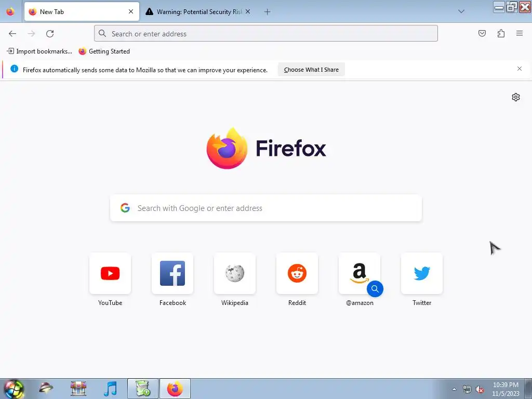This screenshot has height=399, width=532.
Task: Show hidden system tray icons
Action: tap(454, 389)
